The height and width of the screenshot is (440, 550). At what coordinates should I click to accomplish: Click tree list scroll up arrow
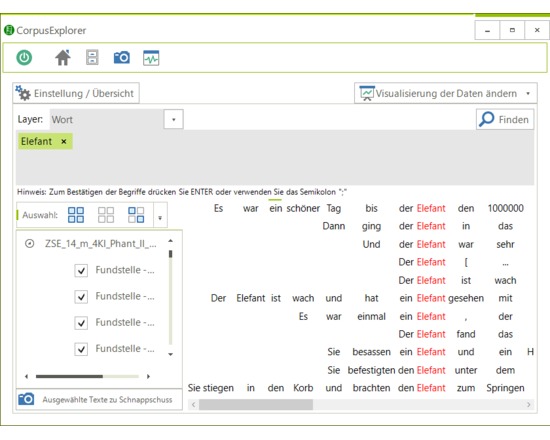[x=170, y=241]
